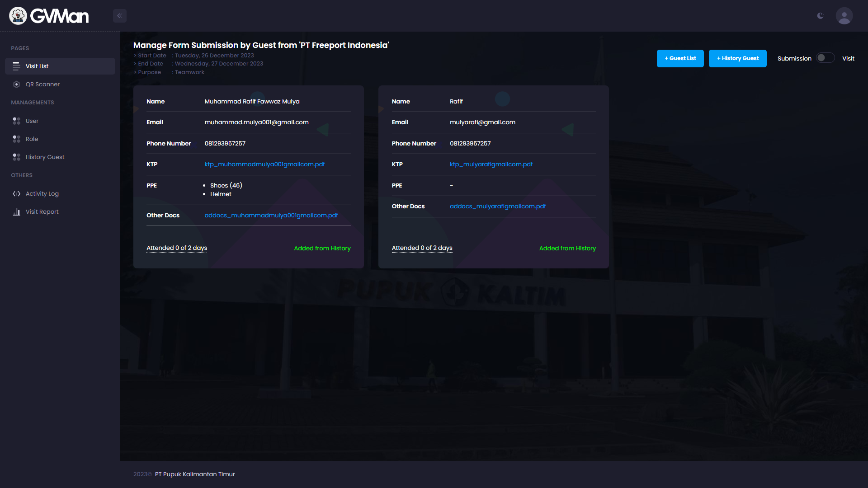The image size is (868, 488).
Task: Open the user profile avatar
Action: pos(844,16)
